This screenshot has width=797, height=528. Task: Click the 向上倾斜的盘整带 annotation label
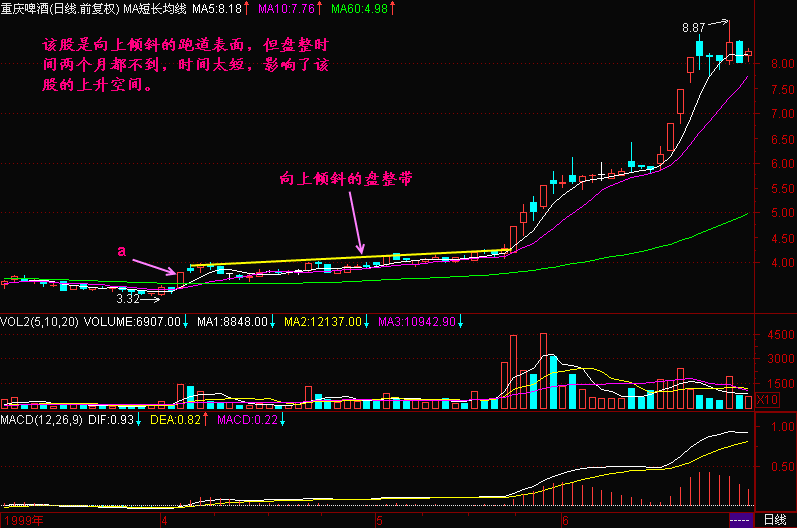(x=346, y=178)
